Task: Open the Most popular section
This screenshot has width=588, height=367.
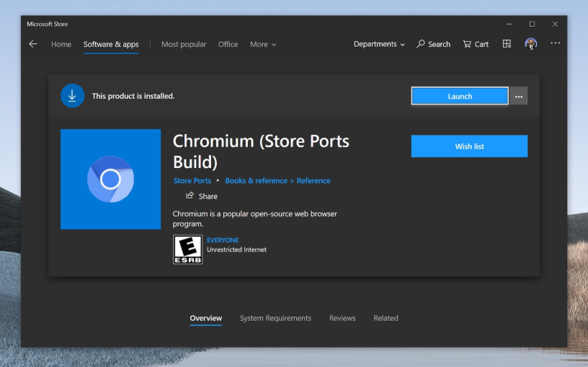Action: pos(184,44)
